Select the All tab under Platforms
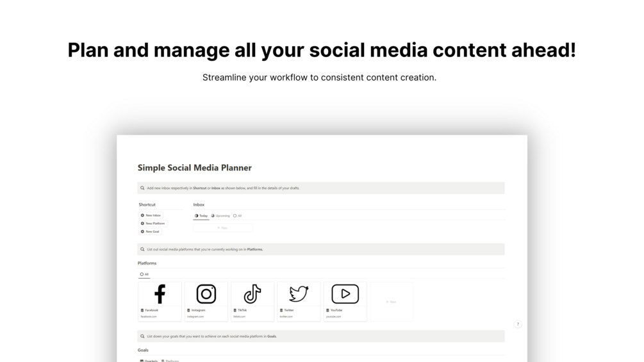 pos(144,274)
